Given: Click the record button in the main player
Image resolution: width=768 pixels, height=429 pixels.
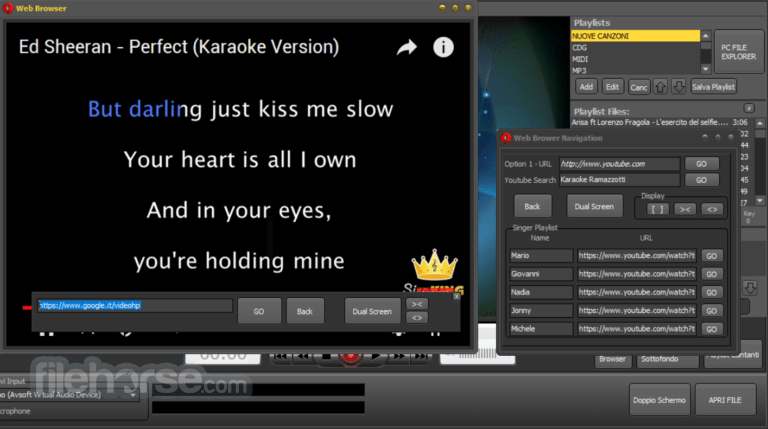Looking at the screenshot, I should 350,357.
